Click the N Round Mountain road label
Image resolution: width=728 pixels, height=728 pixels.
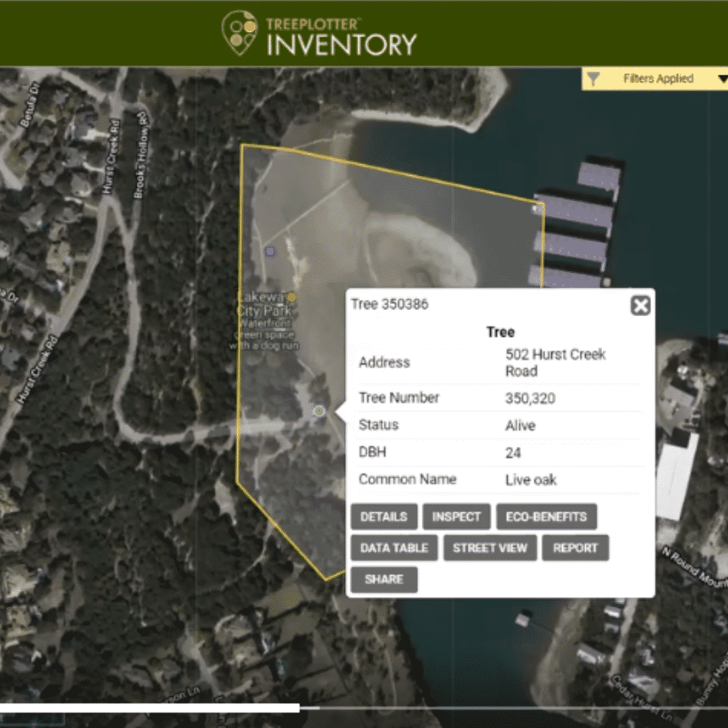point(694,568)
